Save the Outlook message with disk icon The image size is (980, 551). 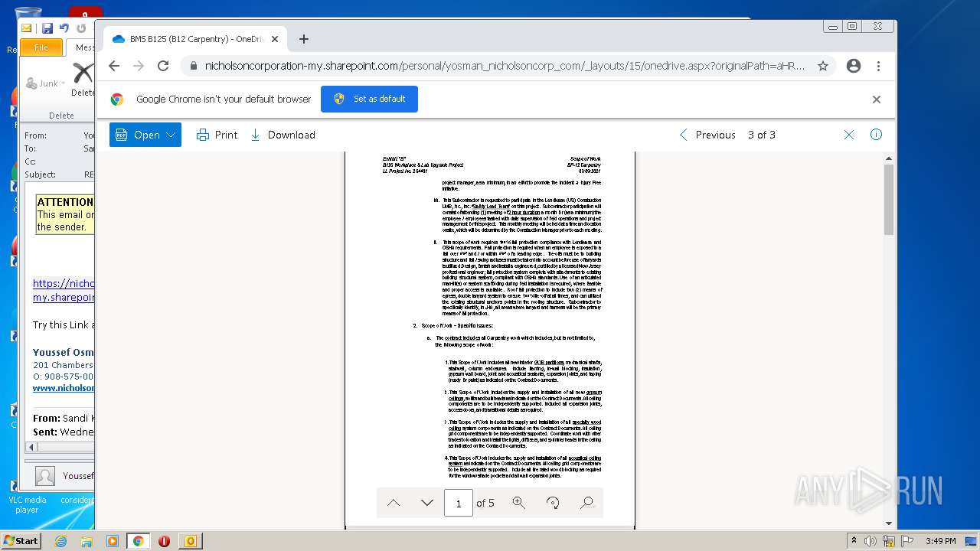pos(47,28)
